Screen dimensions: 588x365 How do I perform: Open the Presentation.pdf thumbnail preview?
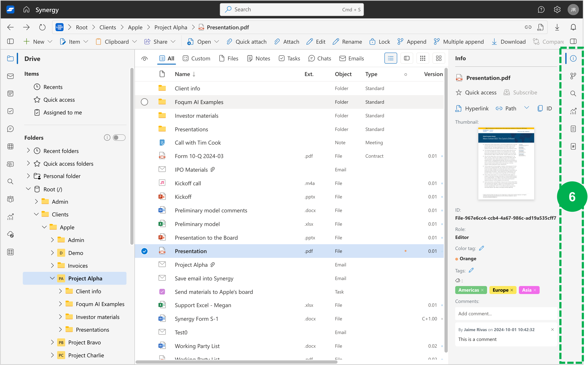tap(506, 163)
